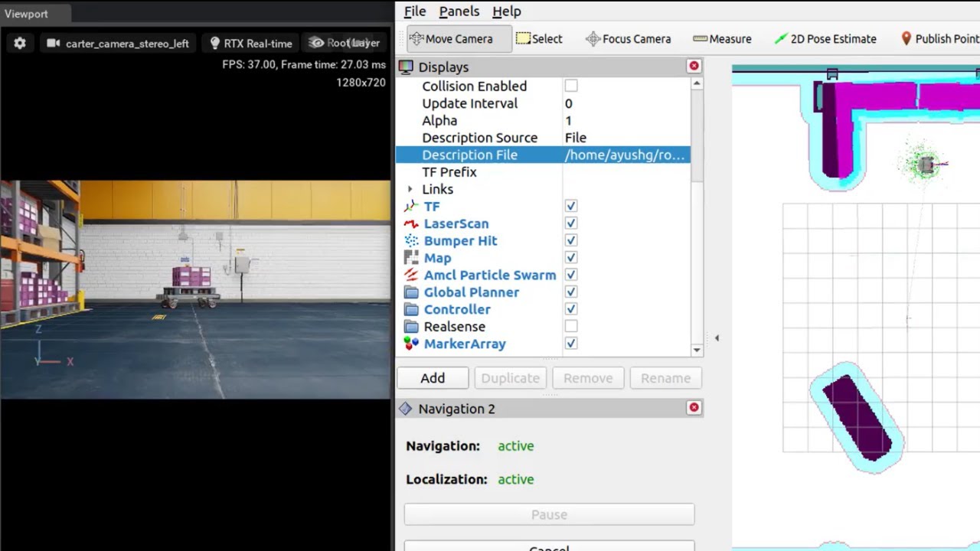
Task: Click the Displays panel monitor icon
Action: 406,67
